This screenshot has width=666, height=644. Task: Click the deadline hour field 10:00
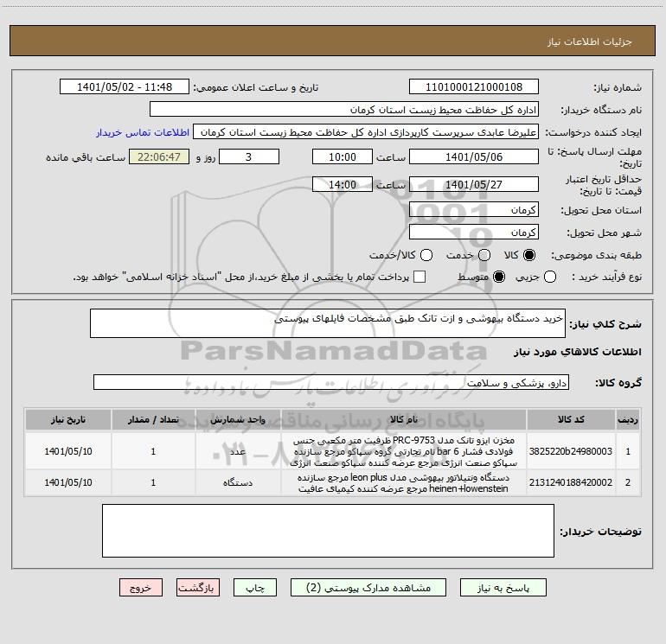coord(343,157)
